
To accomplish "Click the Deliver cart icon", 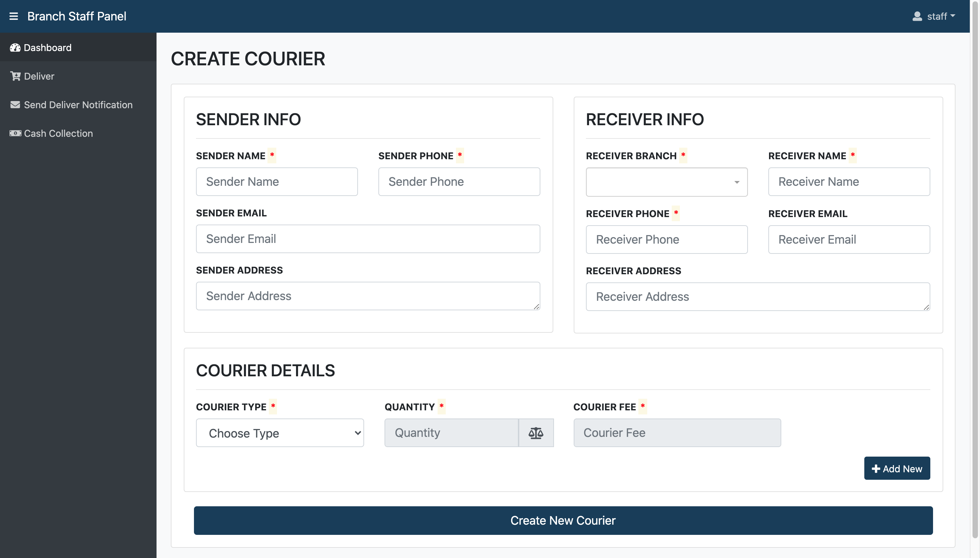I will click(15, 76).
